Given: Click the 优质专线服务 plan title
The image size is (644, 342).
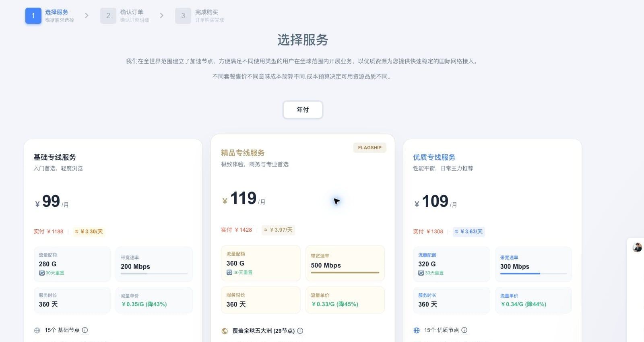Looking at the screenshot, I should point(434,157).
